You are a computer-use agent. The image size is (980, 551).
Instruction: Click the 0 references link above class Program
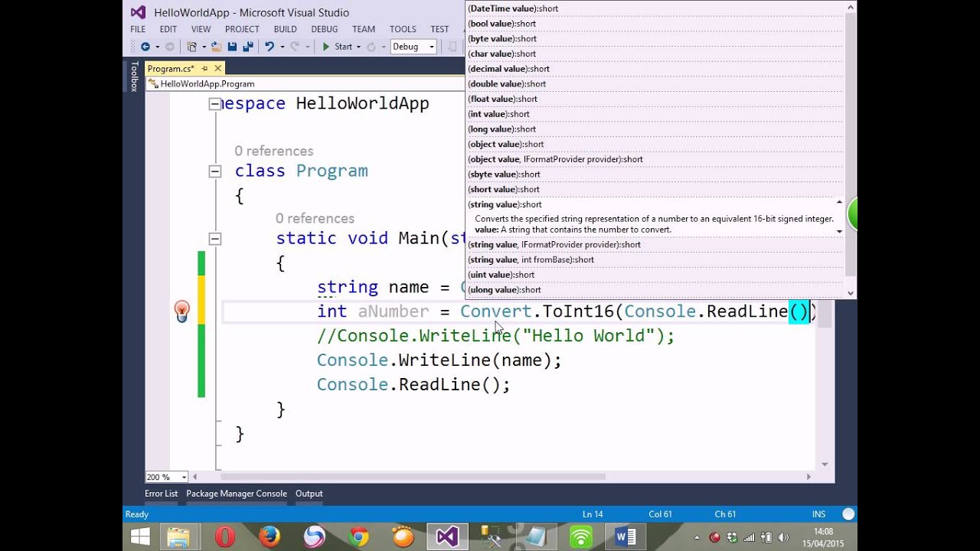click(273, 151)
